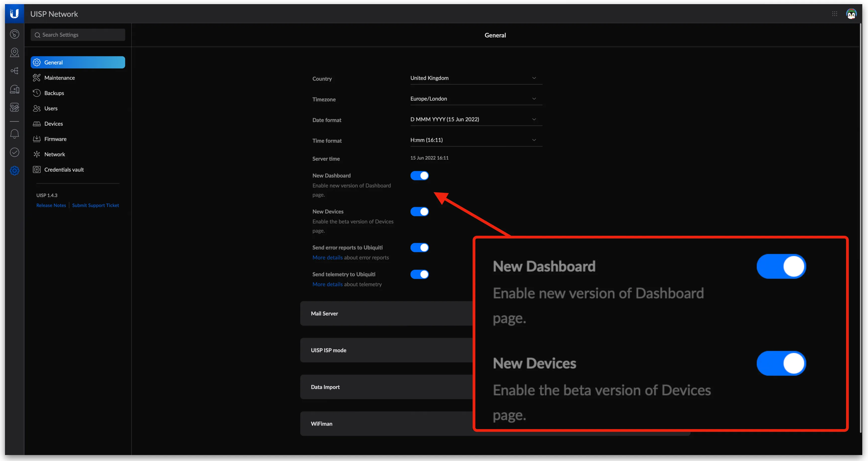Open the user avatar profile icon
Viewport: 868px width, 461px height.
[x=851, y=14]
